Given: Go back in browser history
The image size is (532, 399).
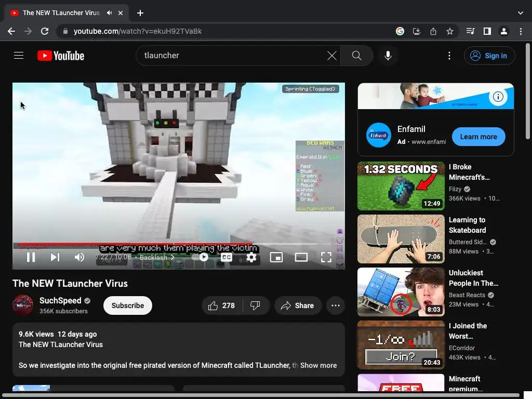Looking at the screenshot, I should click(11, 31).
